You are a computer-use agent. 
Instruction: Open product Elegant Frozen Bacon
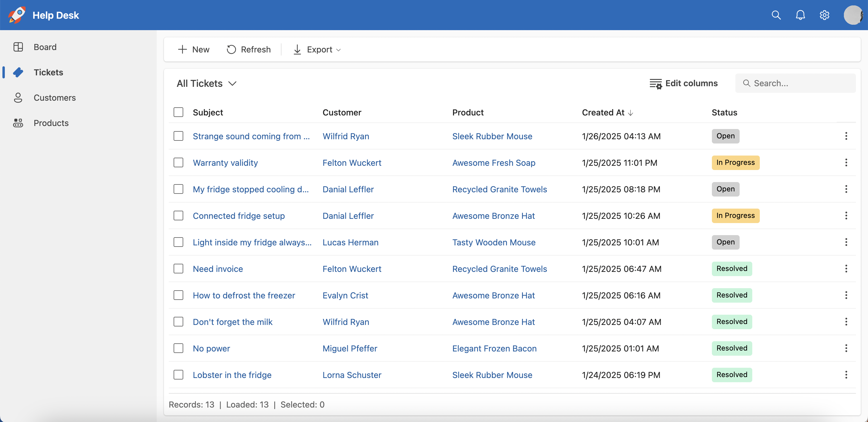(494, 348)
